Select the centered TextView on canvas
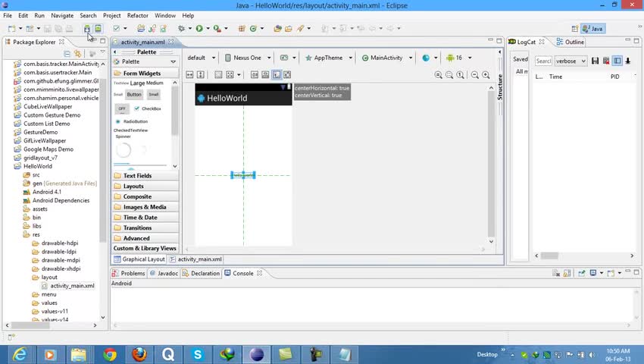The height and width of the screenshot is (364, 644). pyautogui.click(x=243, y=175)
